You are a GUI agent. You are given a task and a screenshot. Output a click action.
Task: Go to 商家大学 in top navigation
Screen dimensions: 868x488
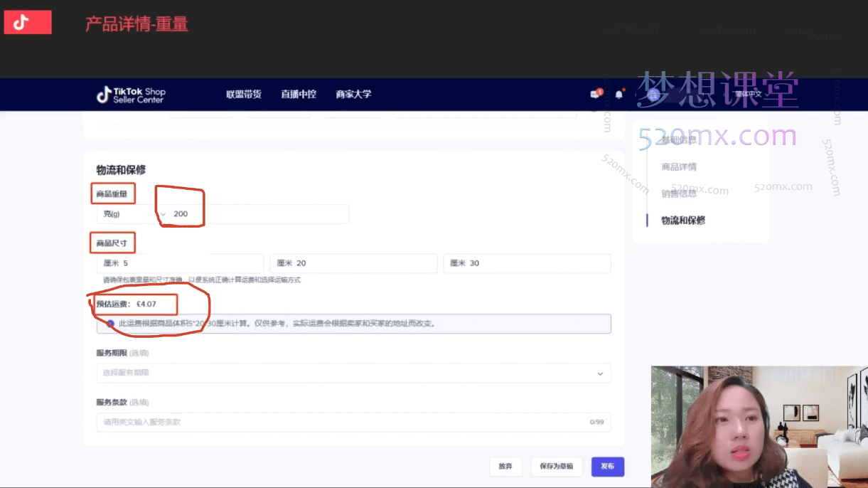pyautogui.click(x=353, y=94)
